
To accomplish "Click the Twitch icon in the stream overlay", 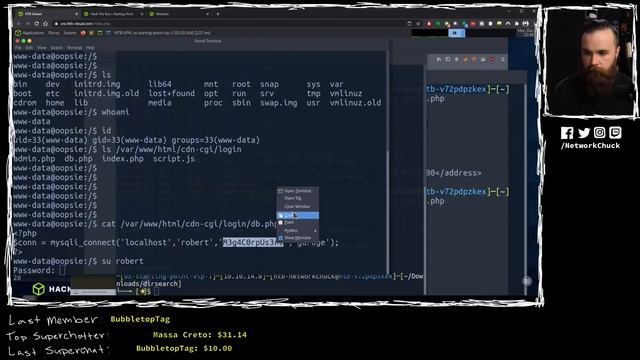I will [615, 132].
